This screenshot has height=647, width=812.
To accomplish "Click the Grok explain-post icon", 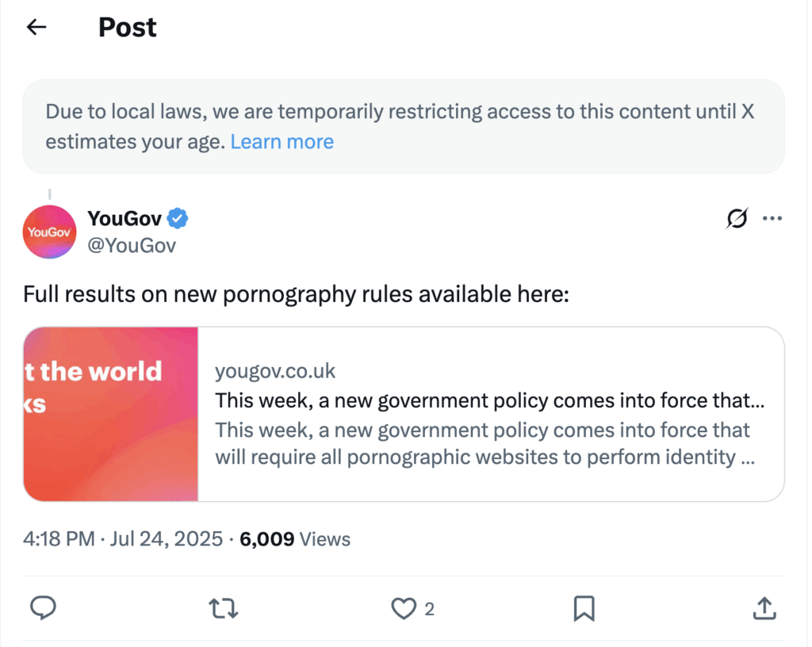I will click(737, 218).
